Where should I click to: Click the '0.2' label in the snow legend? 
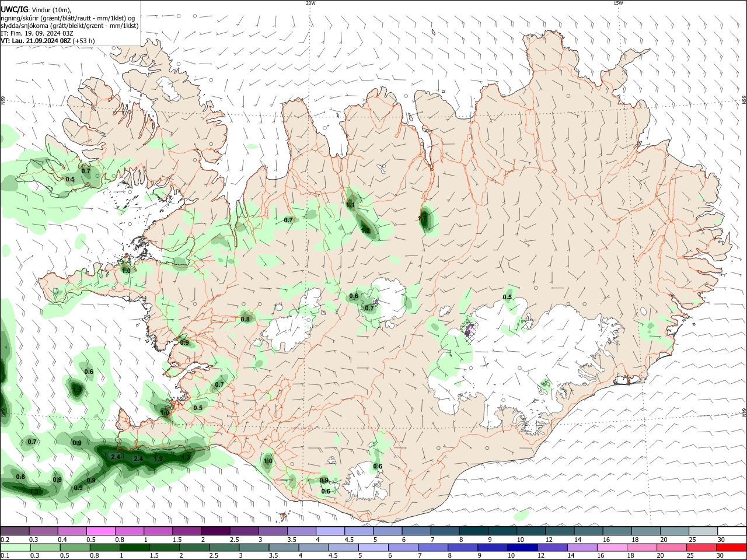tap(5, 540)
